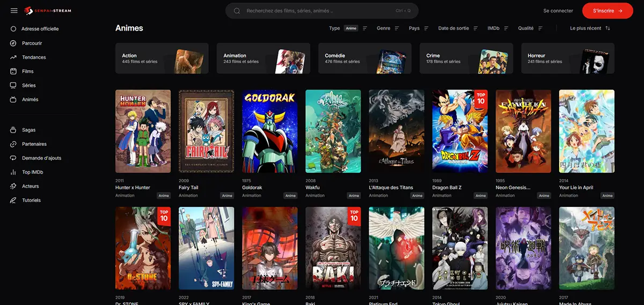Open the Horreur genre card
The height and width of the screenshot is (305, 644).
point(568,58)
